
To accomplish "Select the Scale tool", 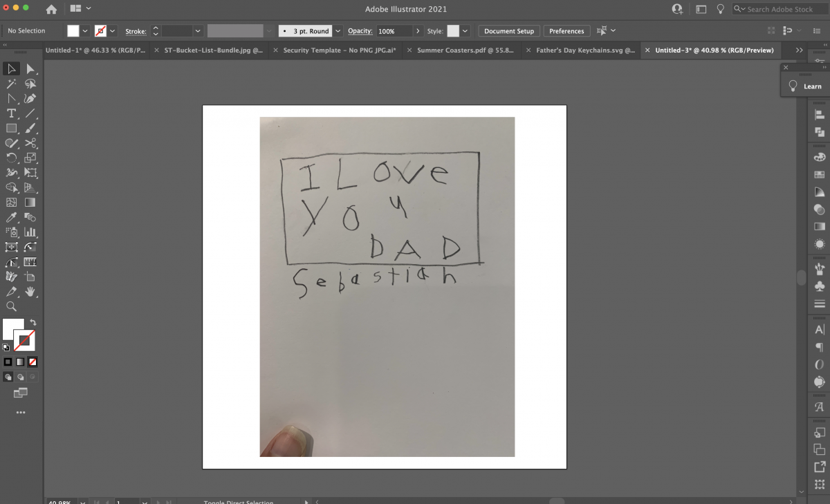I will coord(30,158).
